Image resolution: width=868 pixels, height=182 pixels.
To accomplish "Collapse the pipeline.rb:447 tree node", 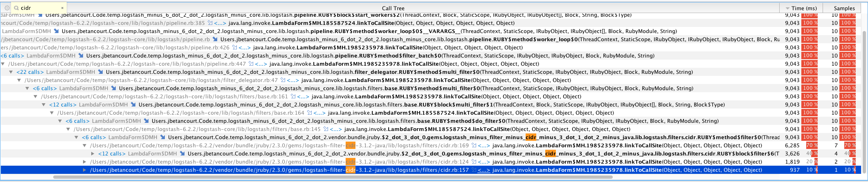I will pos(3,64).
